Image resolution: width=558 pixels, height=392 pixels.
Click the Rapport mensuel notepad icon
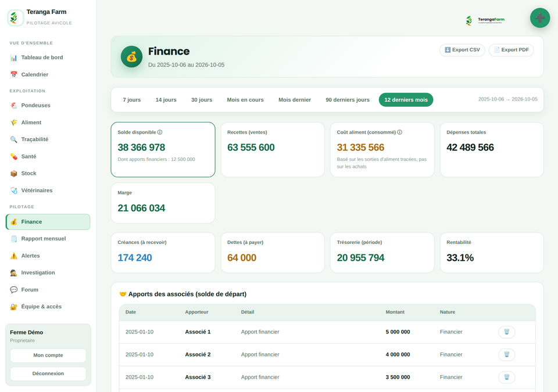click(13, 239)
